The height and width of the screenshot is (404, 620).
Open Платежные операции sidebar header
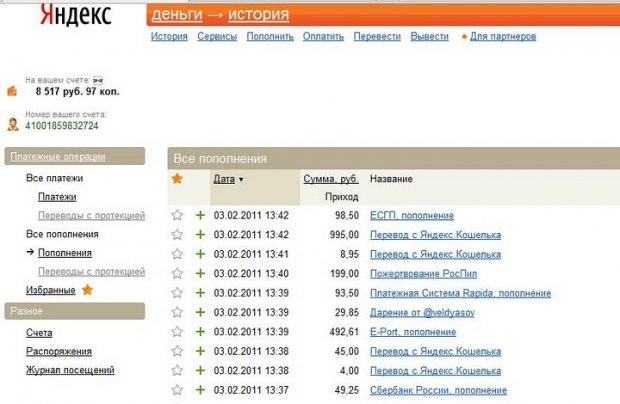pyautogui.click(x=58, y=157)
